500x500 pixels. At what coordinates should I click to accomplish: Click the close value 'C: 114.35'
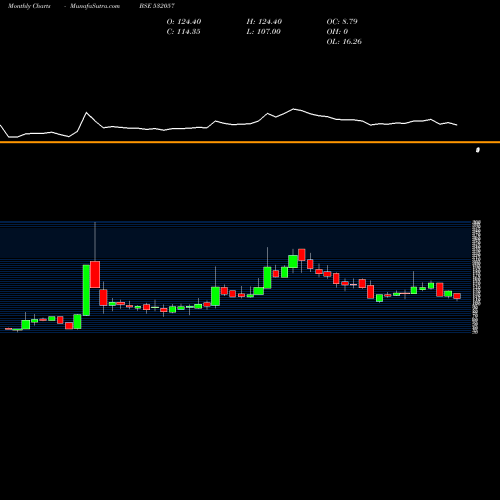point(183,32)
